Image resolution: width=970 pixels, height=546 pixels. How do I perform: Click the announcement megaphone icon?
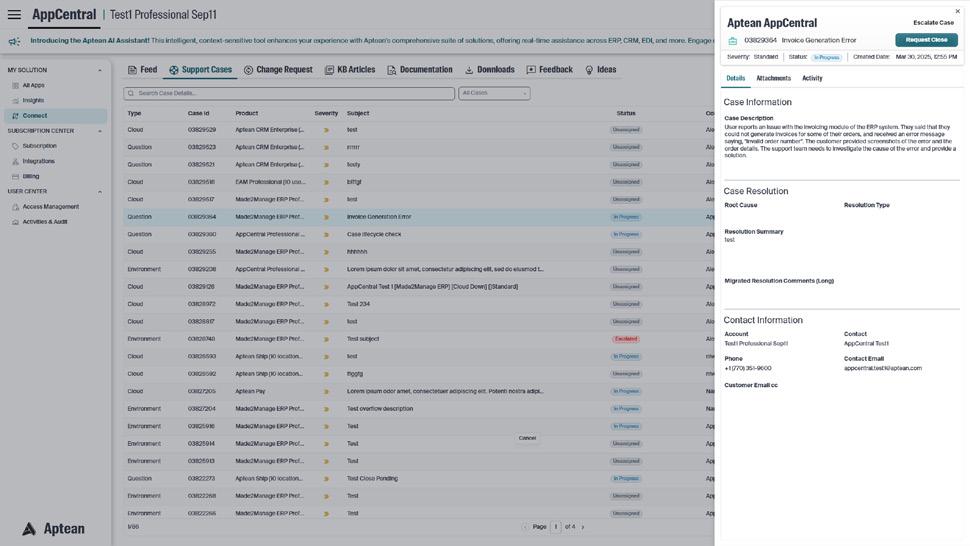(14, 41)
